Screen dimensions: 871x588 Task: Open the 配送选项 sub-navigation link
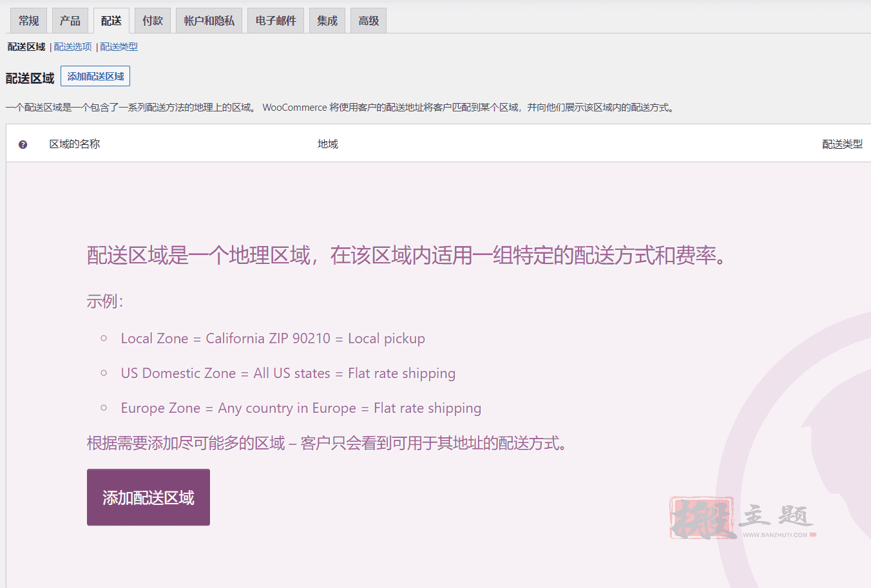[73, 47]
